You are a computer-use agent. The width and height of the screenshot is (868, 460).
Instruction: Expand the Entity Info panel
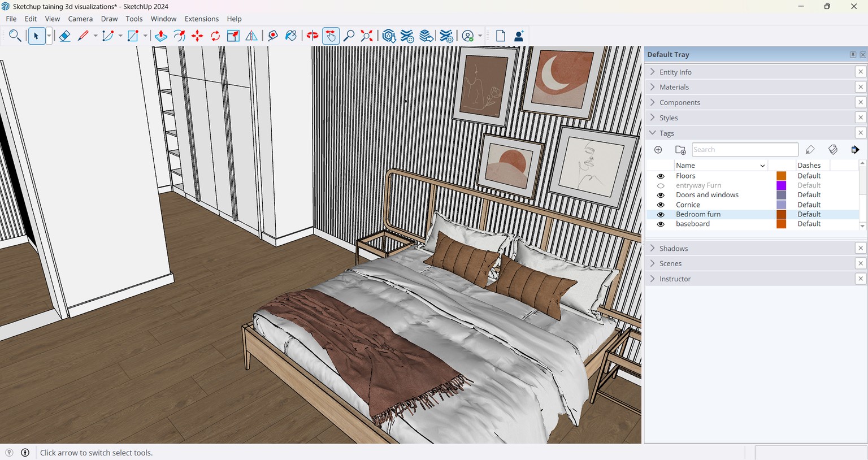click(x=653, y=72)
